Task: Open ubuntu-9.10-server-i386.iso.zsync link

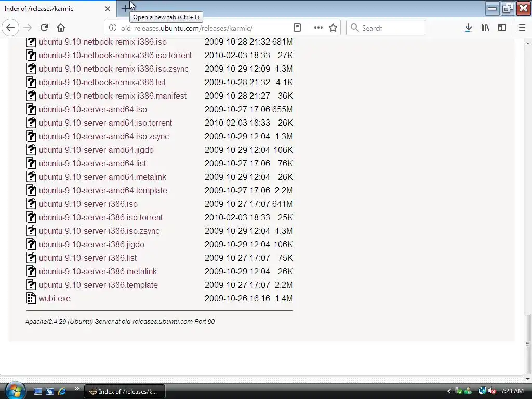Action: [99, 231]
